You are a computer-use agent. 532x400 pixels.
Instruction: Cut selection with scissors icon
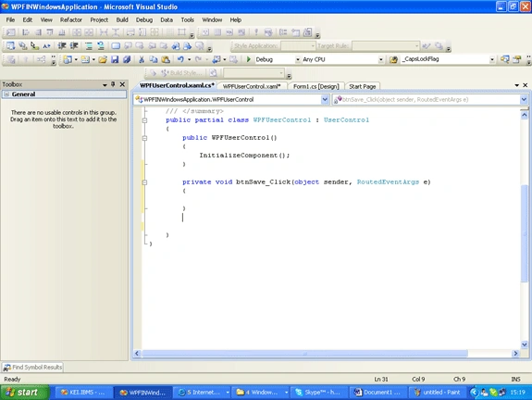(x=142, y=59)
